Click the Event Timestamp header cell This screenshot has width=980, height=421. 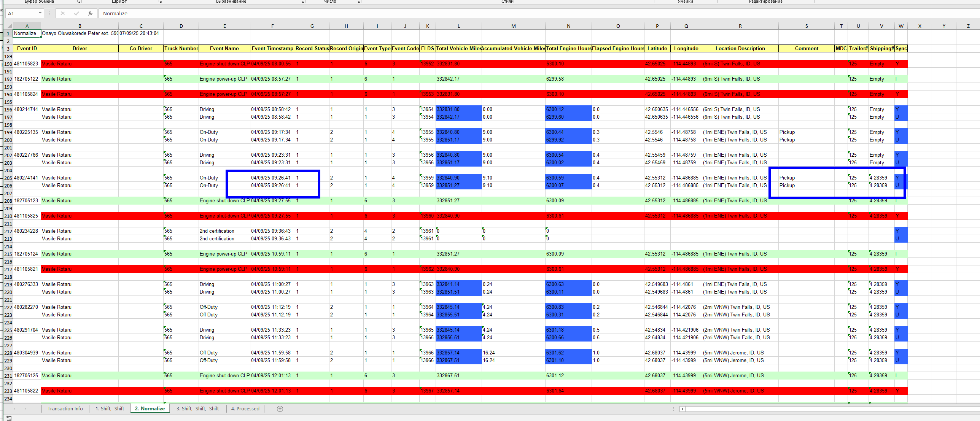point(272,48)
